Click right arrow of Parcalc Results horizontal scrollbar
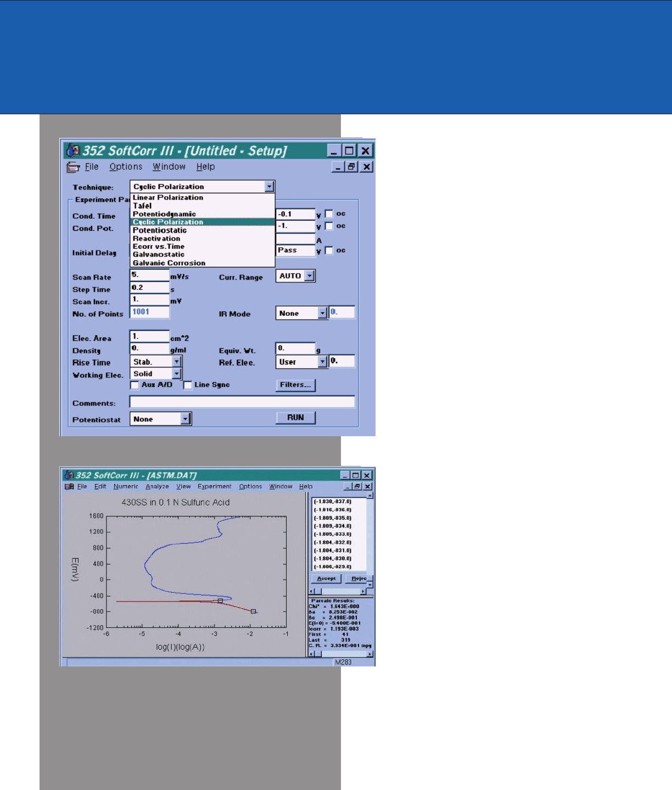672x790 pixels. pyautogui.click(x=370, y=654)
